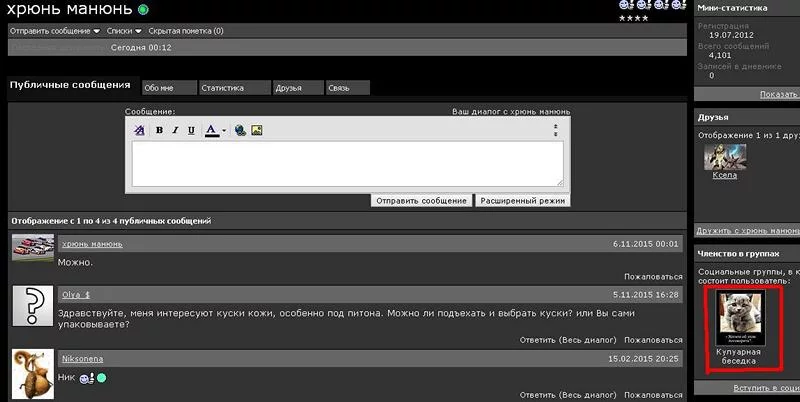Click the insert image icon
This screenshot has height=402, width=800.
coord(257,130)
